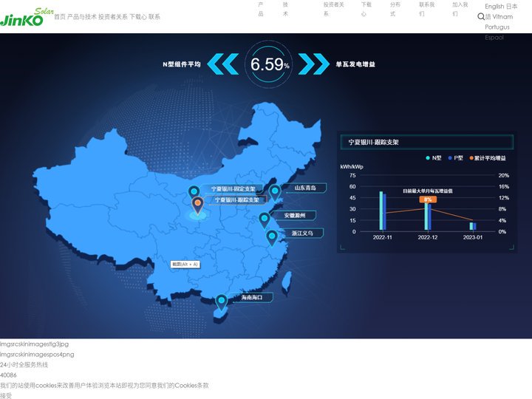Select the orange 宁夏银川-跟踪支架 map pin

click(197, 205)
